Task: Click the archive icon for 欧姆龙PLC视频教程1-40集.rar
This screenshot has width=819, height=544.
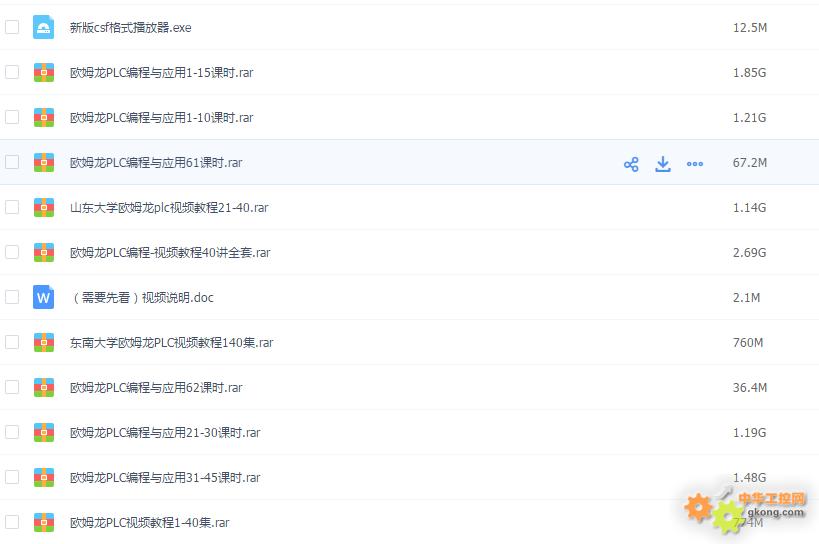Action: 44,522
